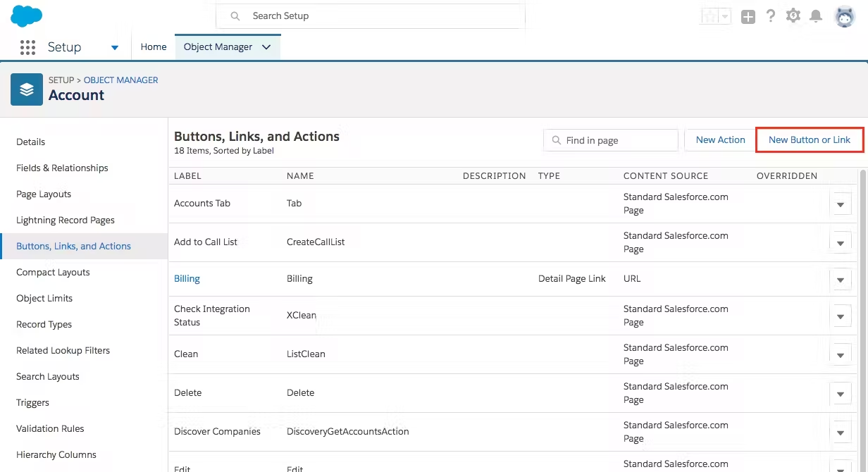Screen dimensions: 868x472
Task: Click the Salesforce cloud logo
Action: [x=26, y=15]
